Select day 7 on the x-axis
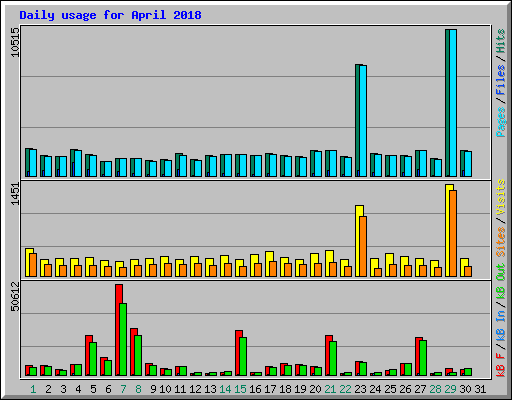512x400 pixels. pos(123,389)
